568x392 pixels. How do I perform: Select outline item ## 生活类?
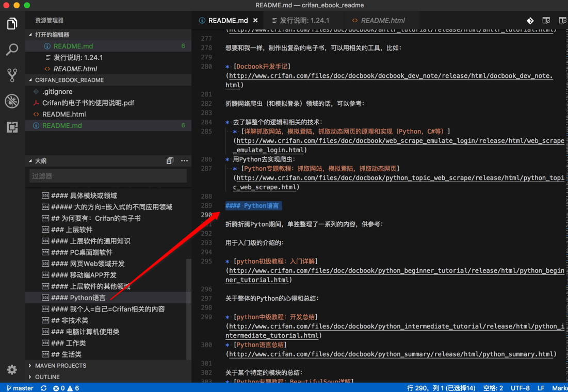(x=105, y=354)
